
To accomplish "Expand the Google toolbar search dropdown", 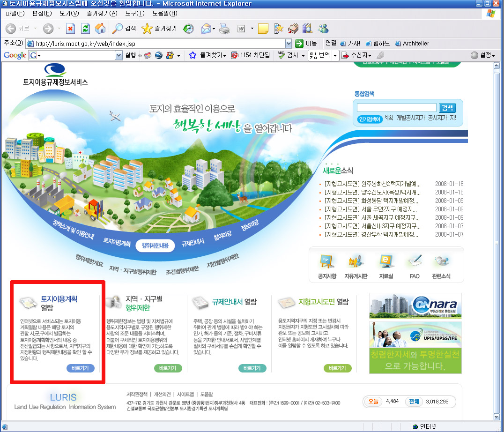I will (119, 55).
